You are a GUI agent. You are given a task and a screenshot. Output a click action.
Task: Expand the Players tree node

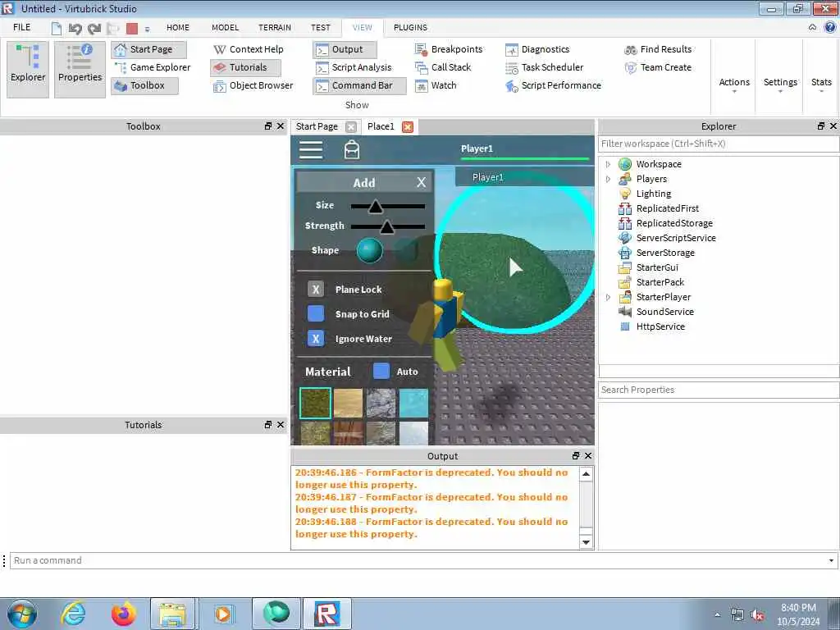tap(608, 179)
